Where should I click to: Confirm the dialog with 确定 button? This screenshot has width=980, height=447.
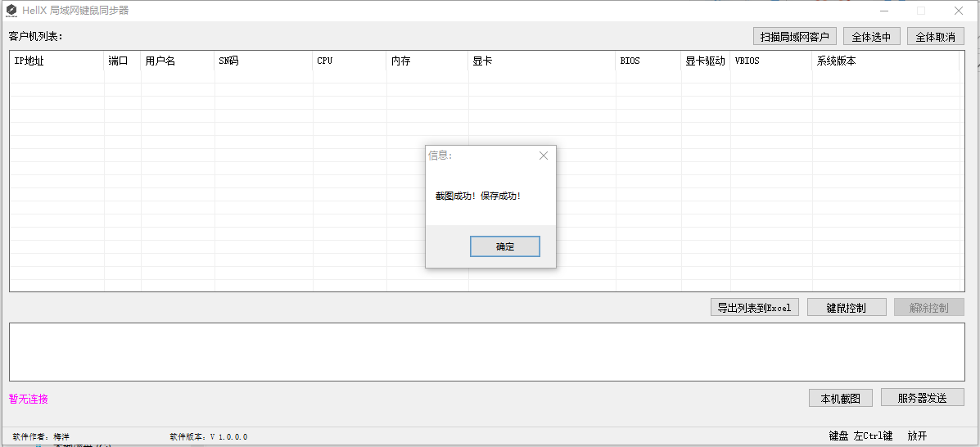click(505, 246)
